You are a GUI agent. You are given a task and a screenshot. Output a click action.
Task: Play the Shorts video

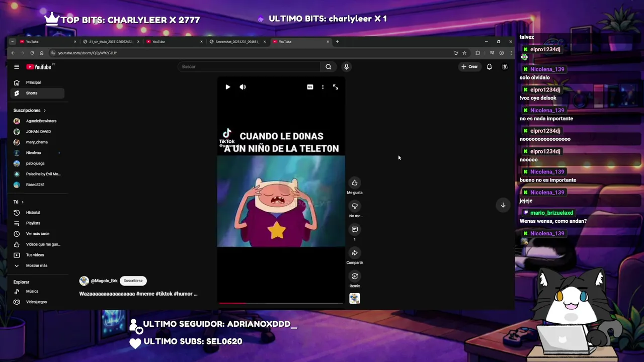pyautogui.click(x=227, y=87)
